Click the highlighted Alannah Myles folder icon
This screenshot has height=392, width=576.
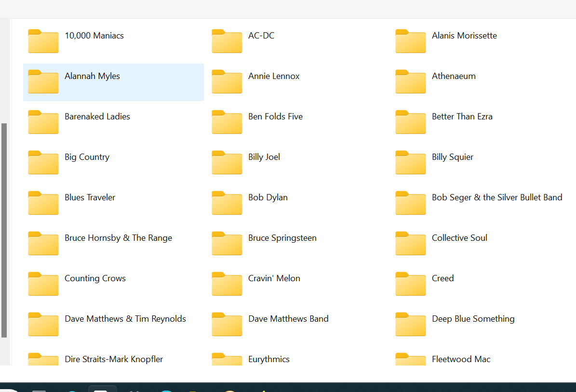coord(43,81)
